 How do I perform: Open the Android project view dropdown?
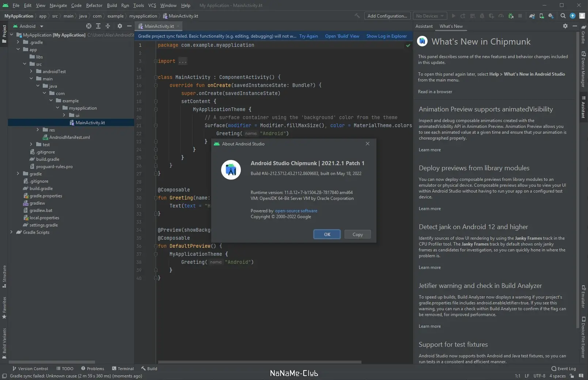coord(28,26)
